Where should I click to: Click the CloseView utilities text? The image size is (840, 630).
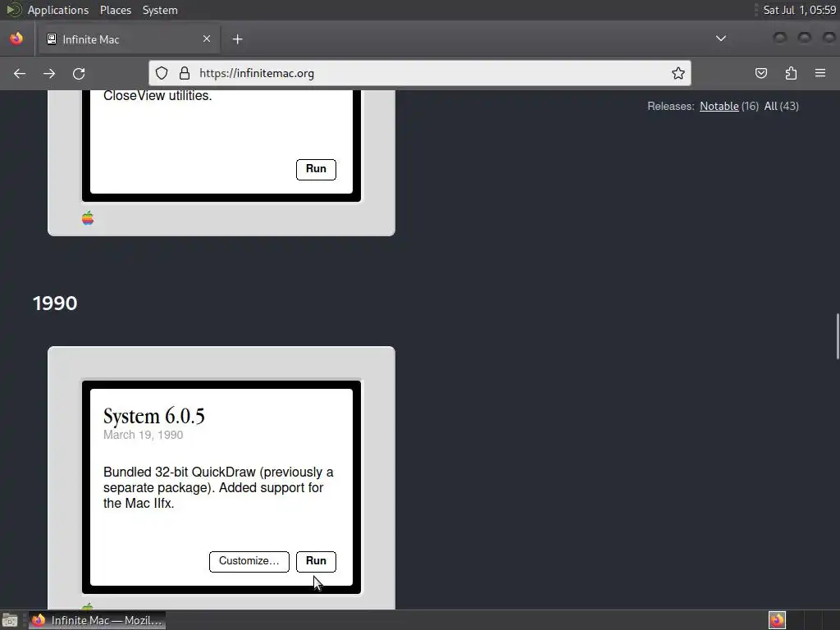click(157, 96)
